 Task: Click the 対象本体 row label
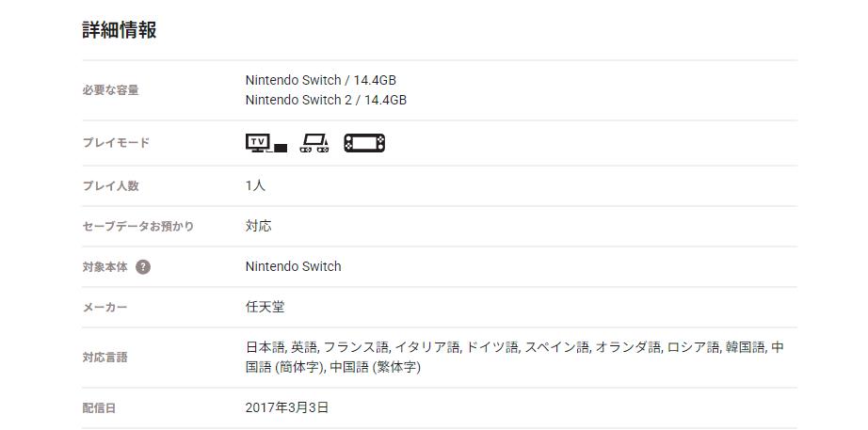coord(104,267)
